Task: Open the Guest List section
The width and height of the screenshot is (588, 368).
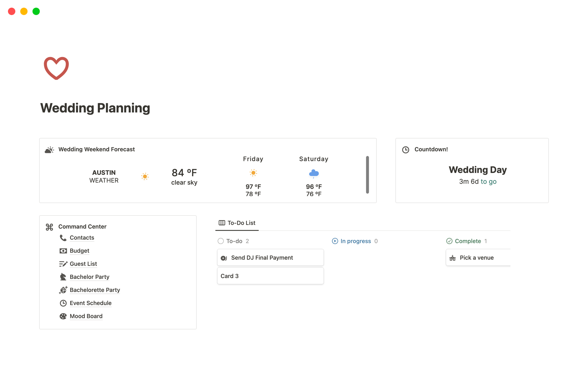Action: pyautogui.click(x=83, y=263)
